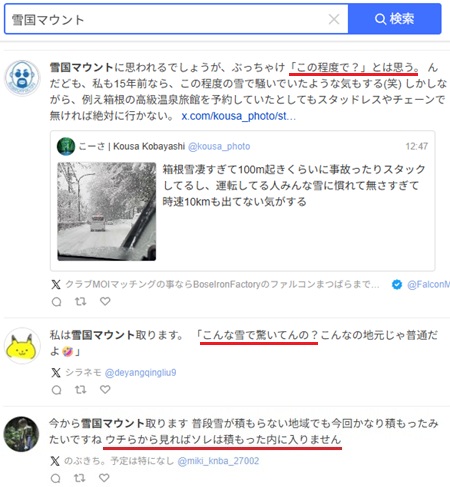The image size is (450, 487).
Task: Repost the first post about 箱根
Action: 80,302
